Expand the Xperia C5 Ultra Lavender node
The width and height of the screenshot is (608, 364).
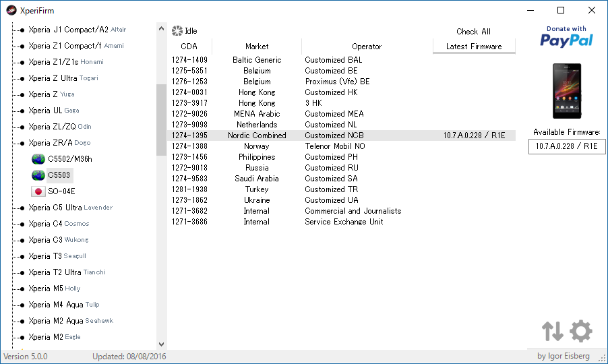(22, 208)
